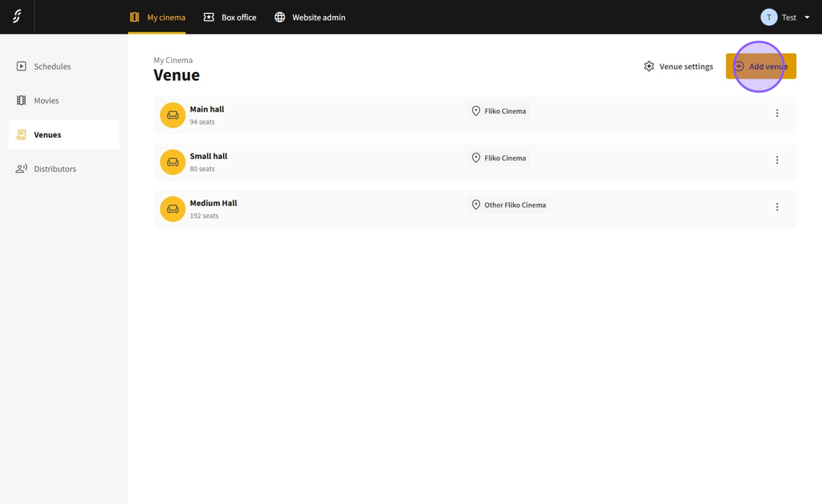Image resolution: width=822 pixels, height=504 pixels.
Task: Open Main hall three-dot options menu
Action: [x=776, y=113]
